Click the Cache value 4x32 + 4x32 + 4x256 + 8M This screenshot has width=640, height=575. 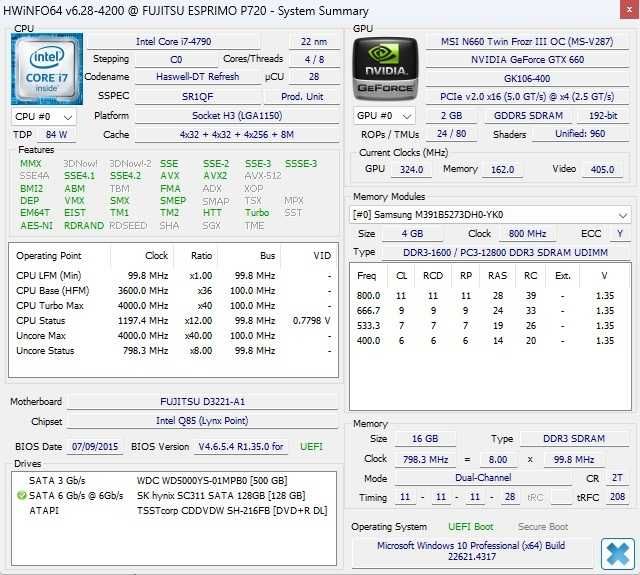point(237,135)
